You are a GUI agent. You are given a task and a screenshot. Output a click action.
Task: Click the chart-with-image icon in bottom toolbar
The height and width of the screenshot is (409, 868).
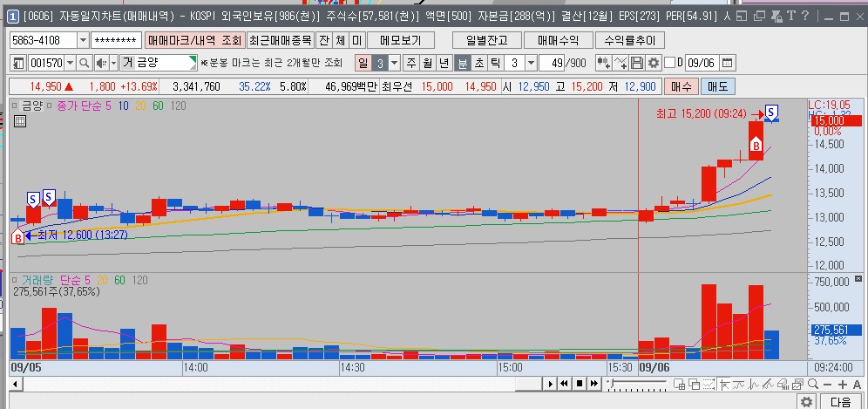[797, 384]
